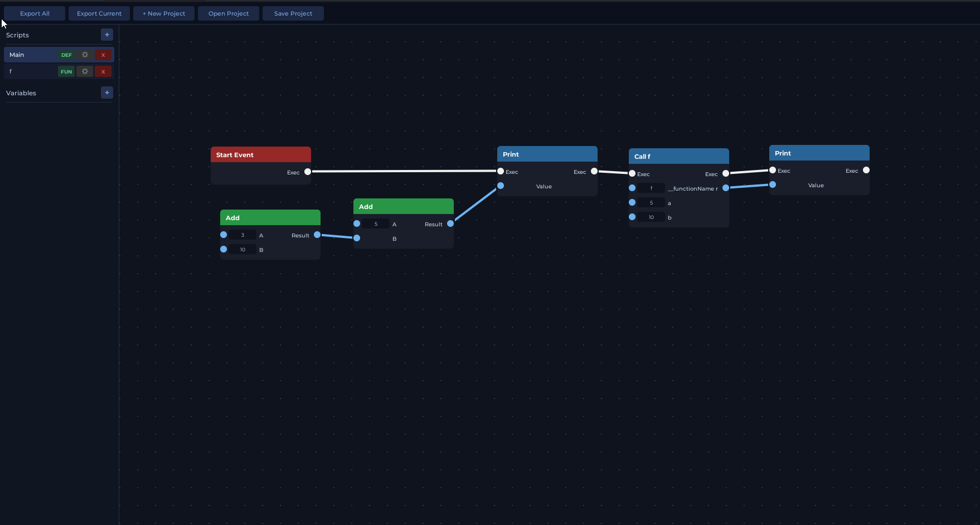The image size is (980, 525).
Task: Click first Print node Exec input pin
Action: point(501,171)
